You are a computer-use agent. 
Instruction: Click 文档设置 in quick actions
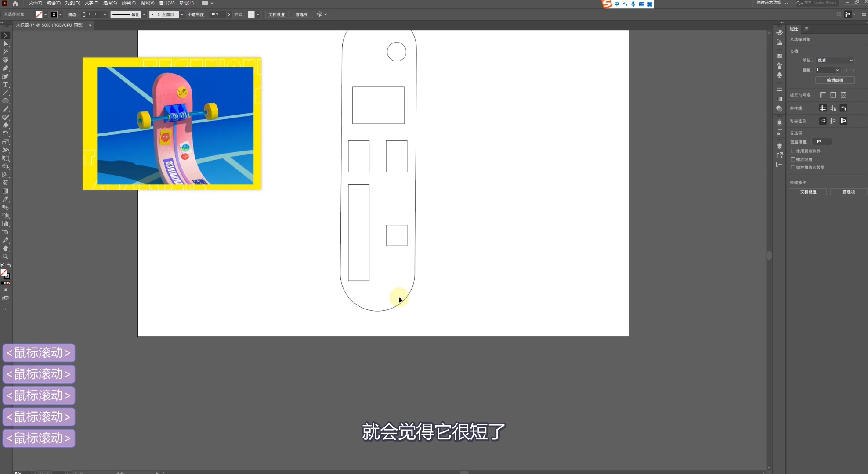pos(808,192)
